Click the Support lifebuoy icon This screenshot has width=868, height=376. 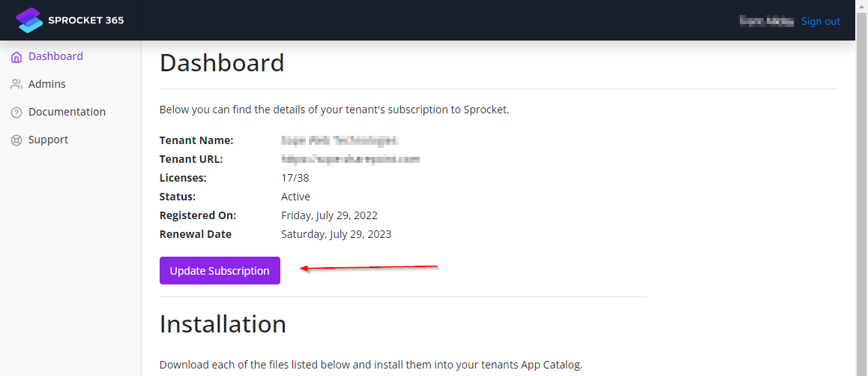coord(16,140)
